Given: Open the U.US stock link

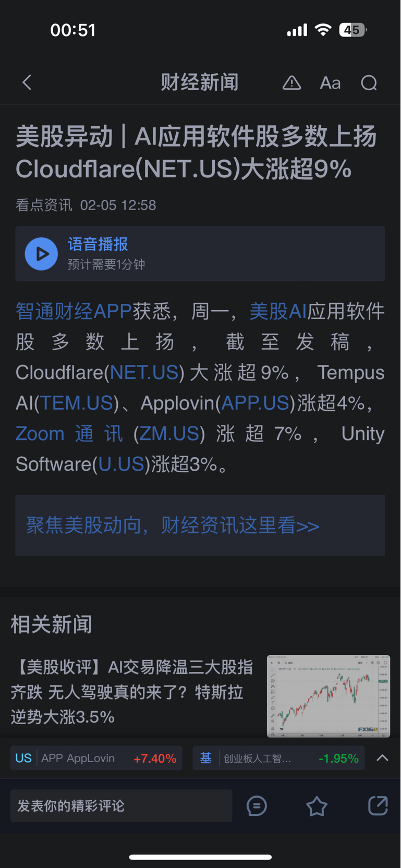Looking at the screenshot, I should [121, 464].
